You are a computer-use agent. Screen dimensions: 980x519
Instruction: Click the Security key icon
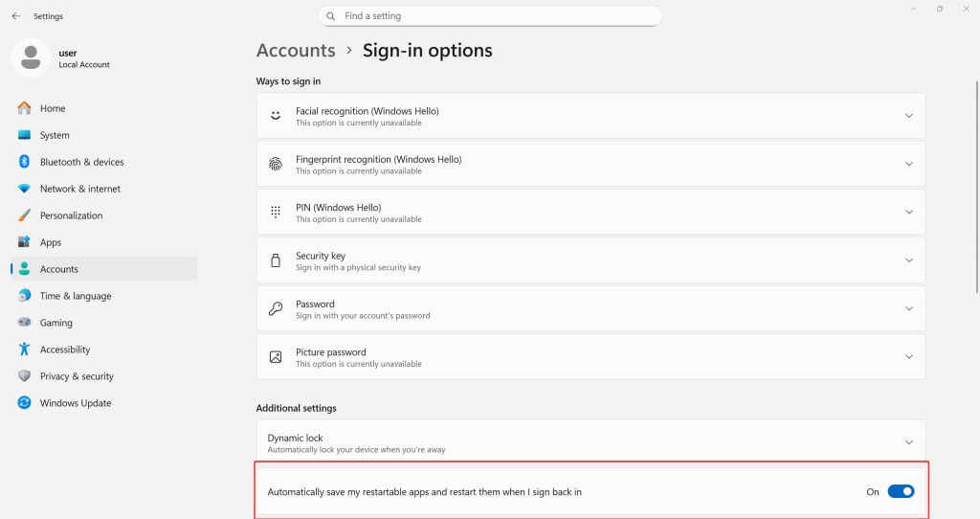pyautogui.click(x=276, y=260)
